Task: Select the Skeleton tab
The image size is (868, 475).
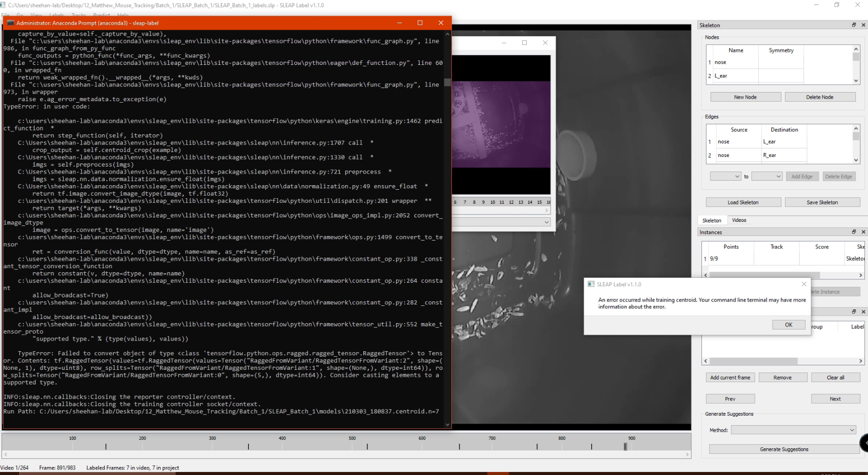Action: (x=712, y=220)
